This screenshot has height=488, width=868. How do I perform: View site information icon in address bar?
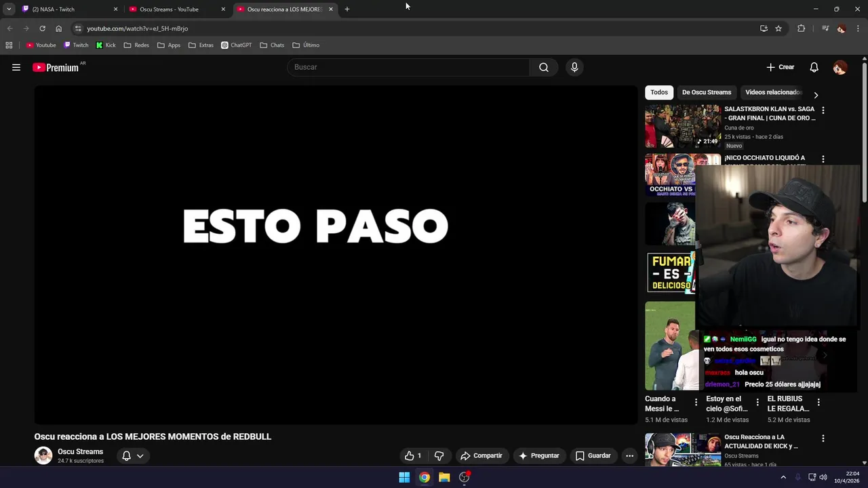tap(78, 28)
